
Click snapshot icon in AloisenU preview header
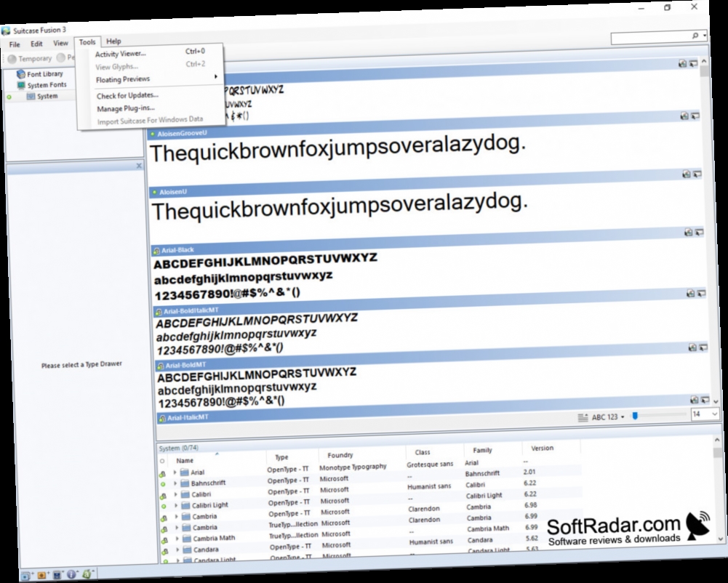click(x=687, y=174)
